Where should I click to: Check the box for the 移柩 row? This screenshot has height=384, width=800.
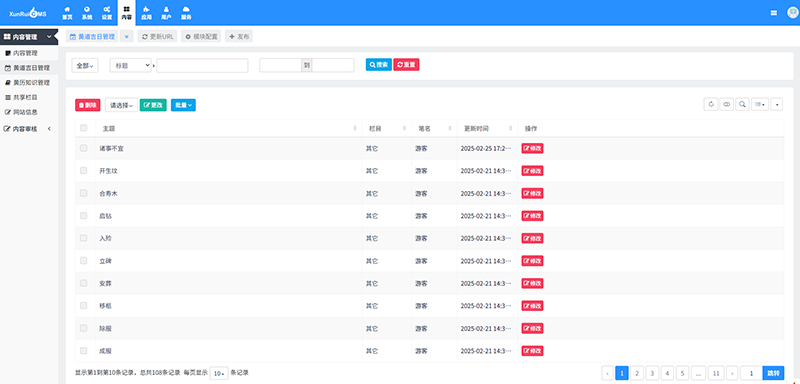(x=84, y=305)
